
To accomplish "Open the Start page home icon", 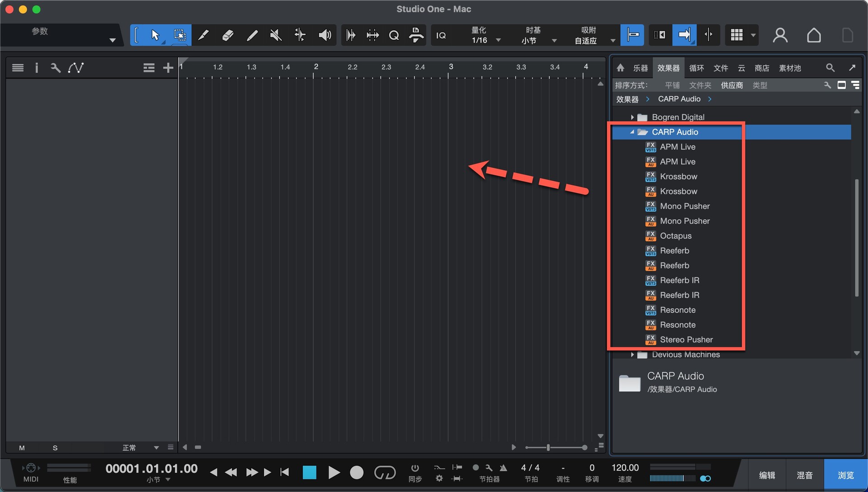I will [x=814, y=35].
